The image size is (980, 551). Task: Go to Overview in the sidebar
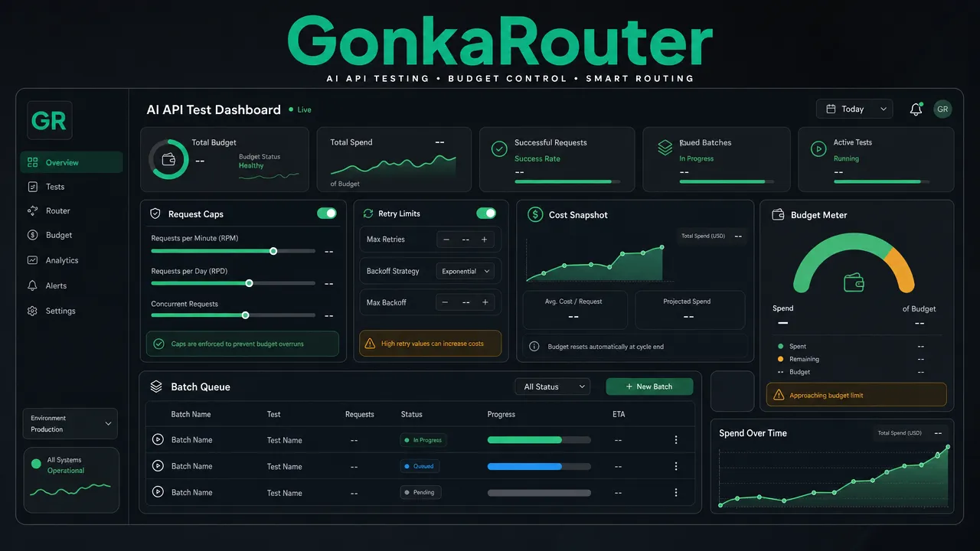click(x=71, y=162)
